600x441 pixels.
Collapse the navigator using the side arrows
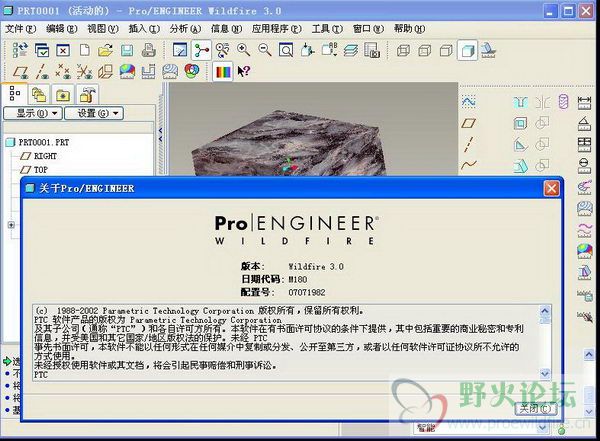pyautogui.click(x=160, y=134)
